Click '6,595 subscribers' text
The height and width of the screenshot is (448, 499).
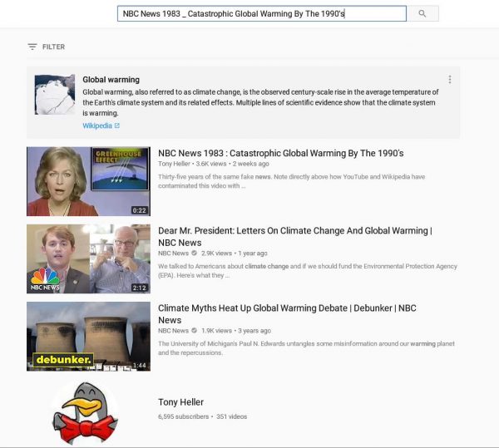[183, 416]
